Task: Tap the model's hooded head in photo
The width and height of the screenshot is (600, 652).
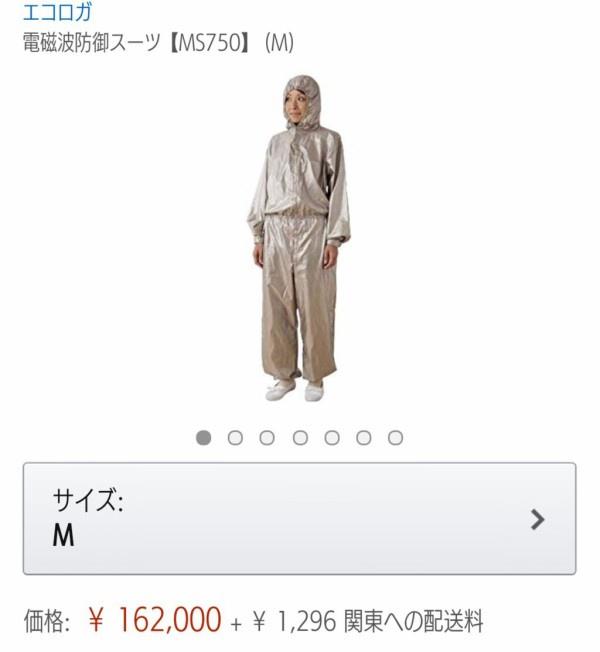Action: (x=302, y=102)
